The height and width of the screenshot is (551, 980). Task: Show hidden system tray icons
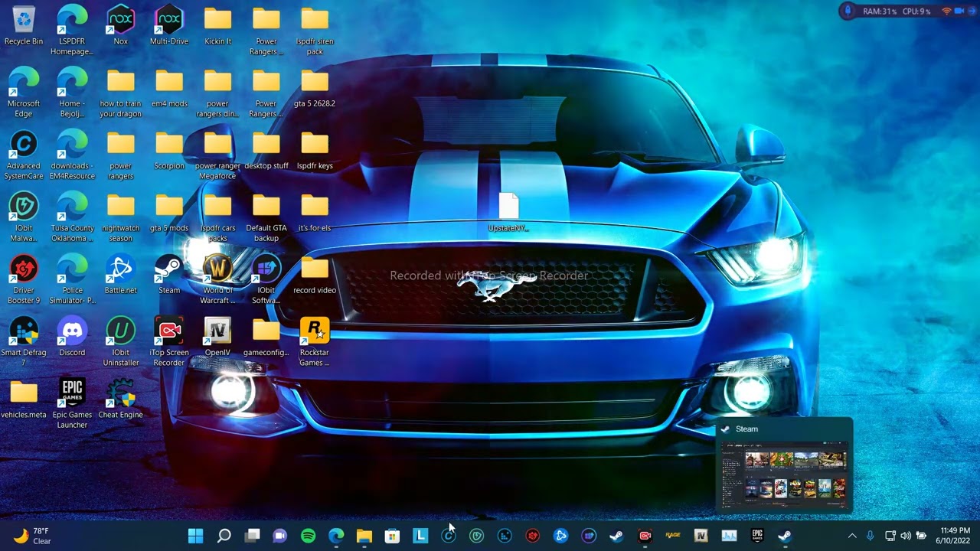click(x=852, y=536)
